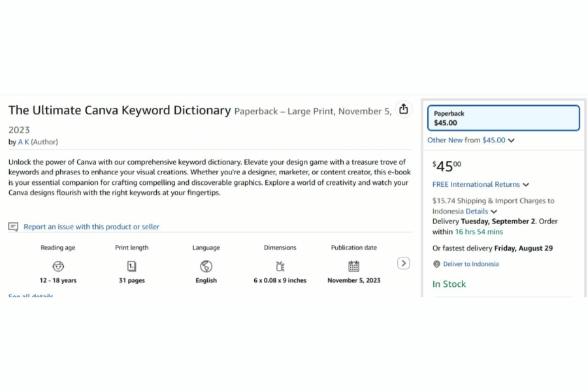Click the Publication date calendar icon
Screen dimensions: 588x392
353,266
